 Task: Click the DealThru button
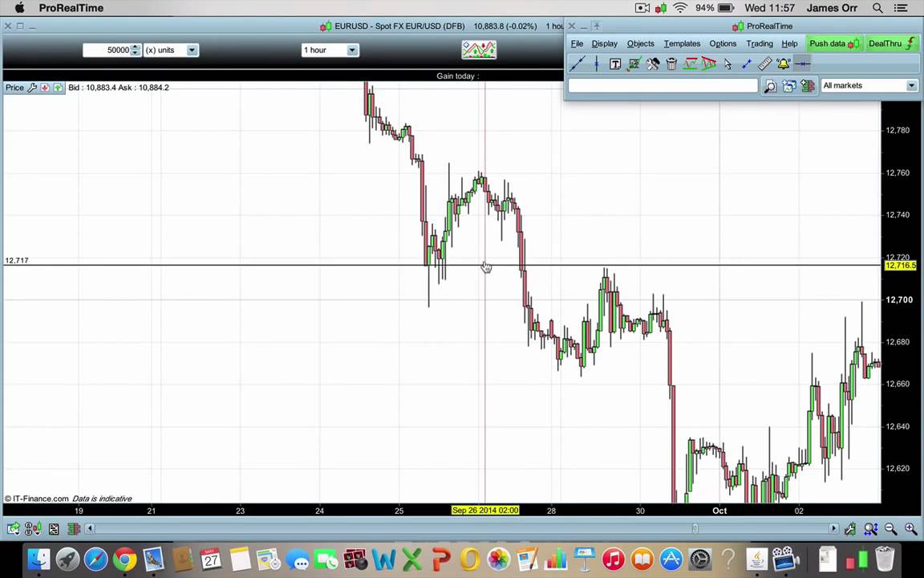[892, 43]
